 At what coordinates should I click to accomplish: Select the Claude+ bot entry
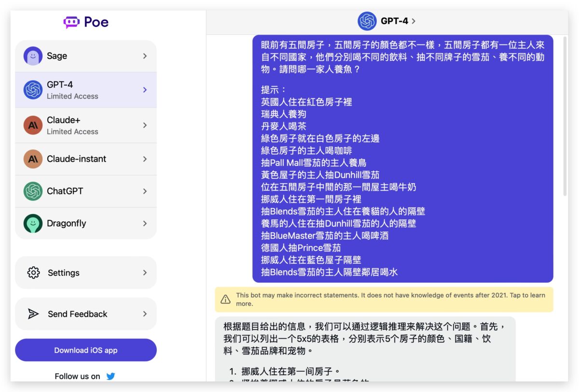[86, 125]
